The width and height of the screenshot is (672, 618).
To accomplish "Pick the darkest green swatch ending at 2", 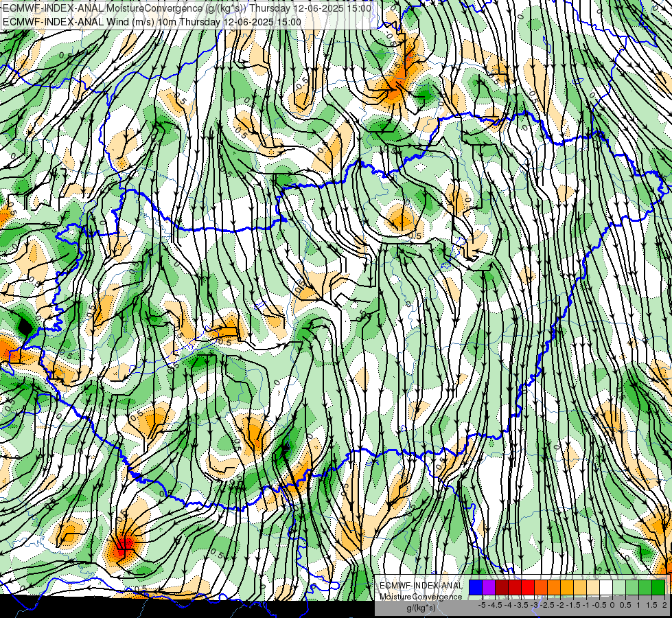I will 658,587.
